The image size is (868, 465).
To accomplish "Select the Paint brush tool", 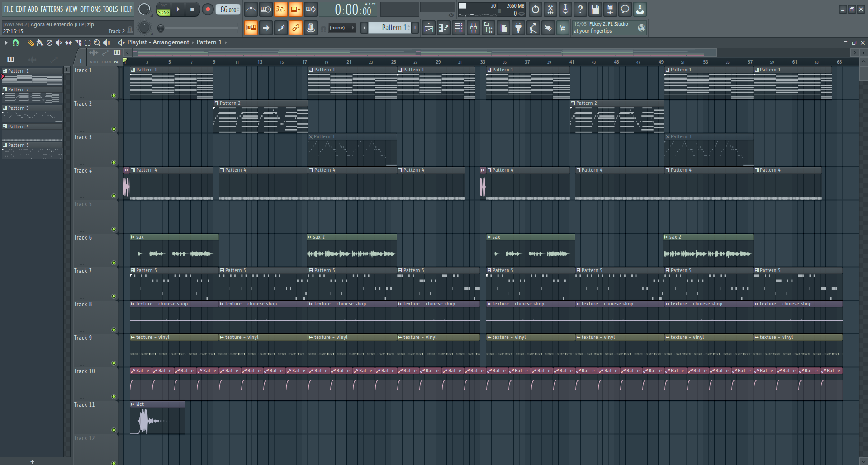I will tap(40, 42).
